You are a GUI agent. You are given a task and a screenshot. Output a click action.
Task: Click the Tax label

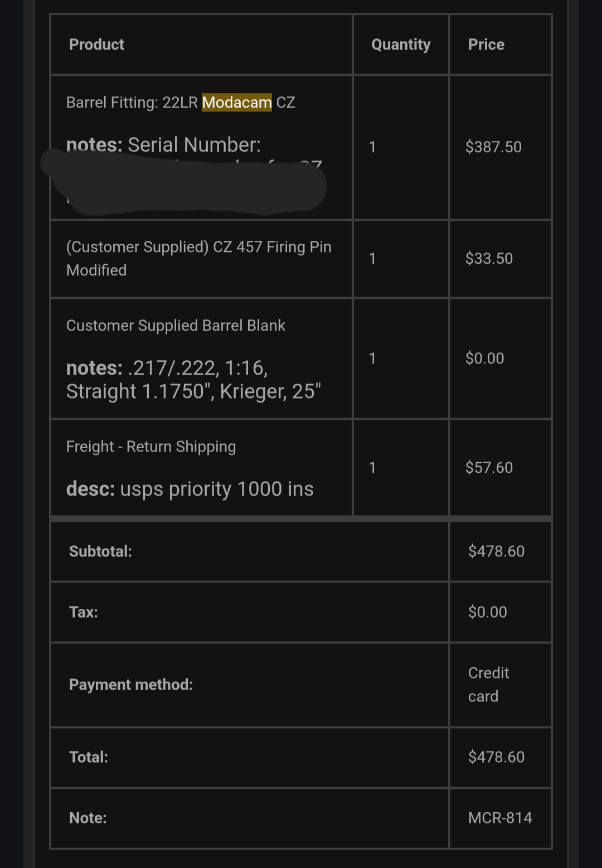tap(84, 612)
